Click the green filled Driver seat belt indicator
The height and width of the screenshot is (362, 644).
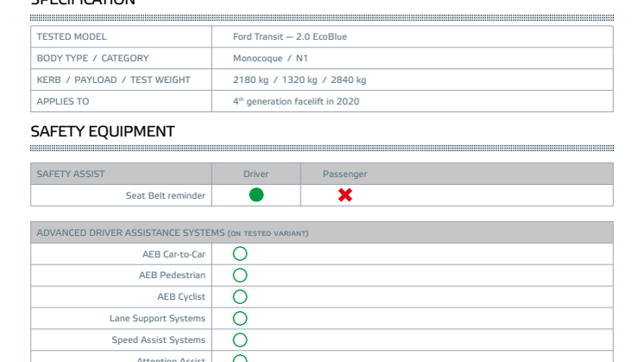256,194
